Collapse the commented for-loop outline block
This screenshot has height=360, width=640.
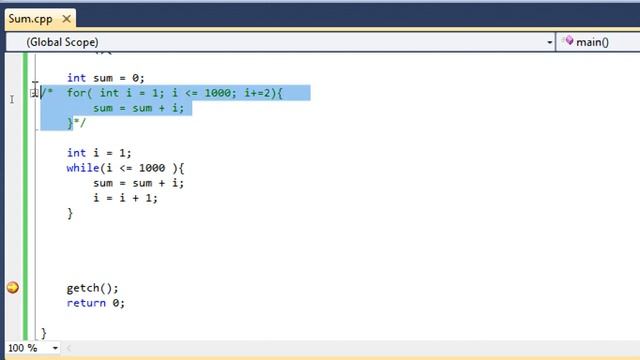(34, 93)
